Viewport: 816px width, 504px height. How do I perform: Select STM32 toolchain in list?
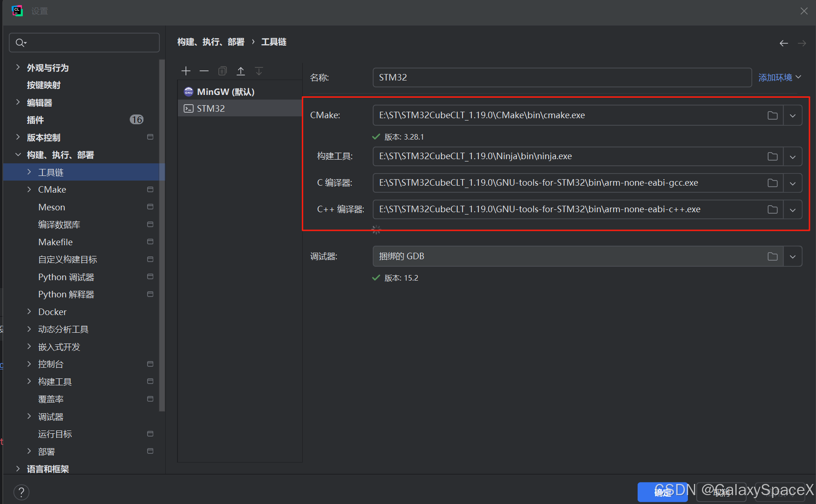pos(240,108)
